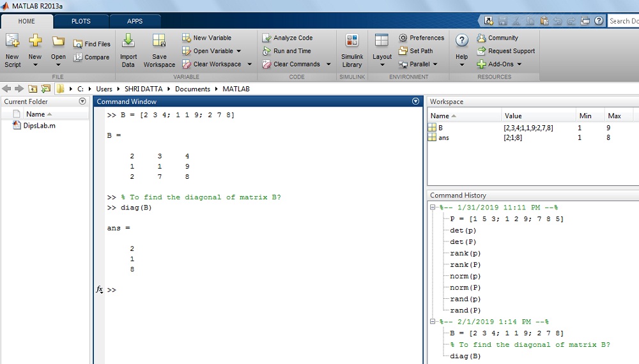Viewport: 639px width, 364px height.
Task: Switch to the PLOTS tab
Action: click(x=81, y=21)
